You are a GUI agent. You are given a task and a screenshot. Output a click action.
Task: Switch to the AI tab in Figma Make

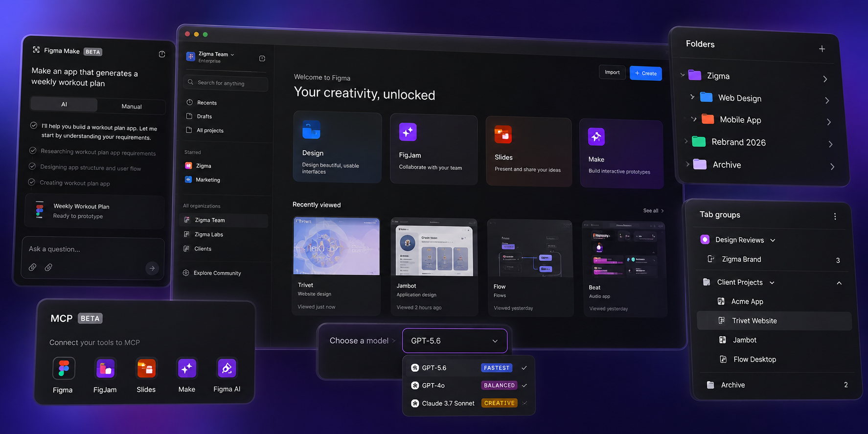(64, 104)
